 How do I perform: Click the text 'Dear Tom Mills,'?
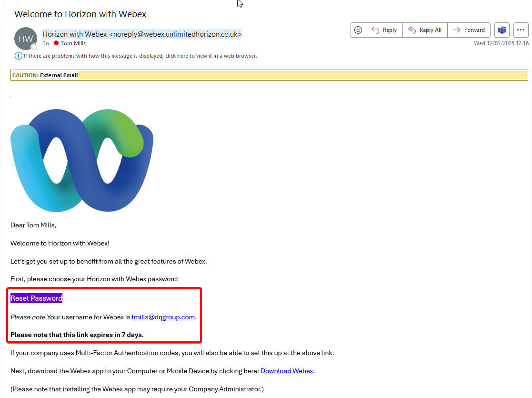tap(33, 225)
